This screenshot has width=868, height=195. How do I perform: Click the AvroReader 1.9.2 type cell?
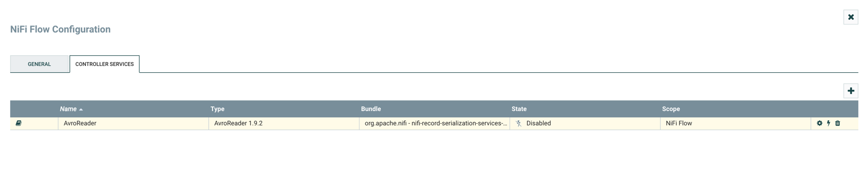pos(284,123)
